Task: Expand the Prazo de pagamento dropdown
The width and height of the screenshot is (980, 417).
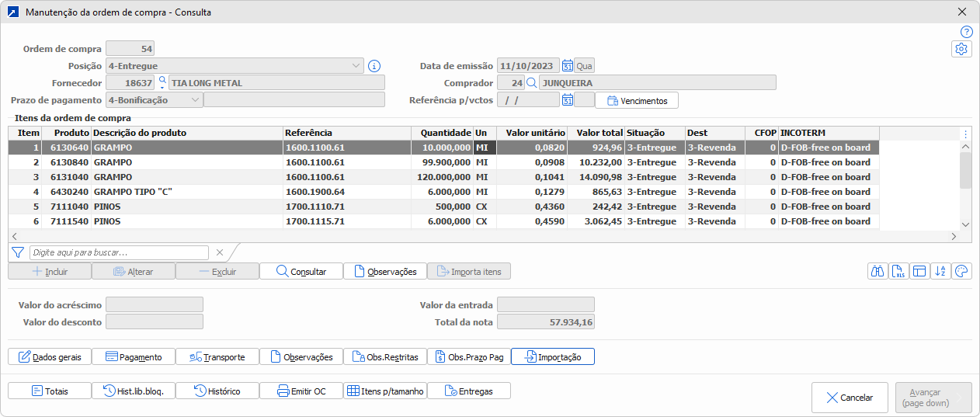Action: pyautogui.click(x=194, y=99)
